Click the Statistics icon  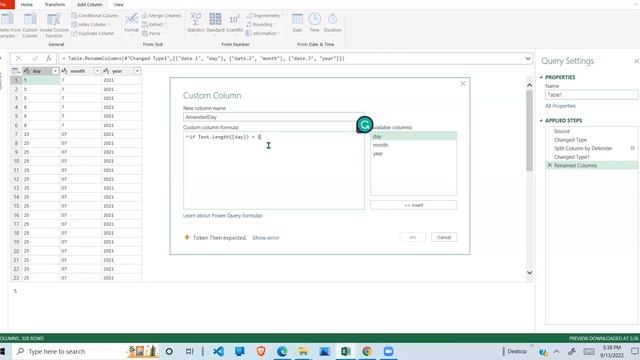(196, 23)
